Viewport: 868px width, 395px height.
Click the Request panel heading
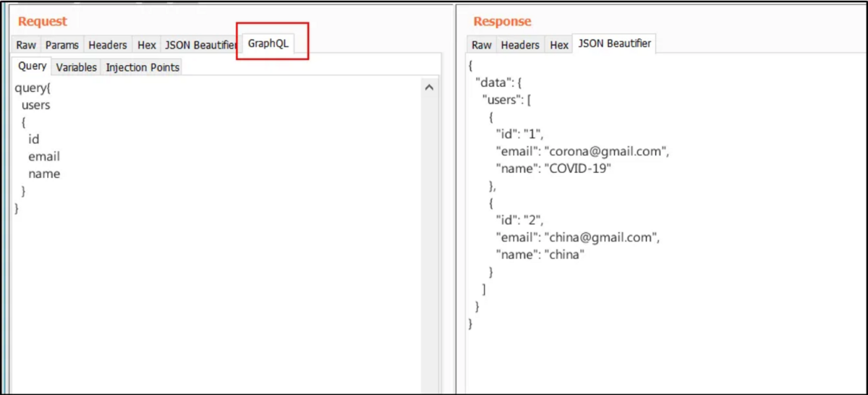pos(43,21)
